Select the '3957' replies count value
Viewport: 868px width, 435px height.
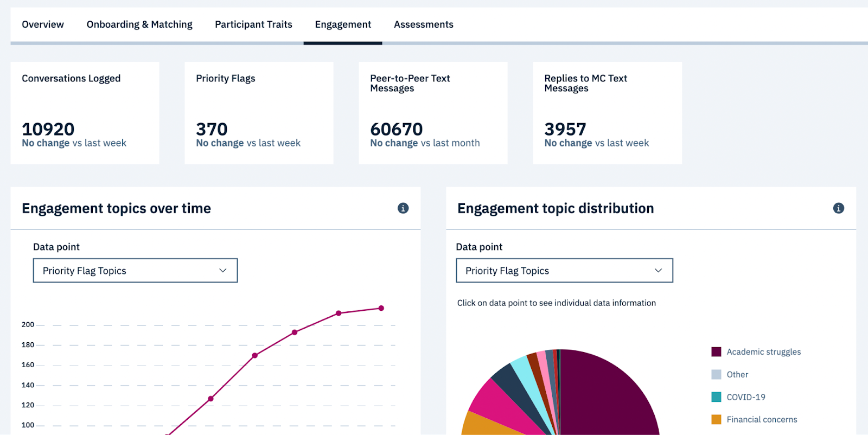565,129
